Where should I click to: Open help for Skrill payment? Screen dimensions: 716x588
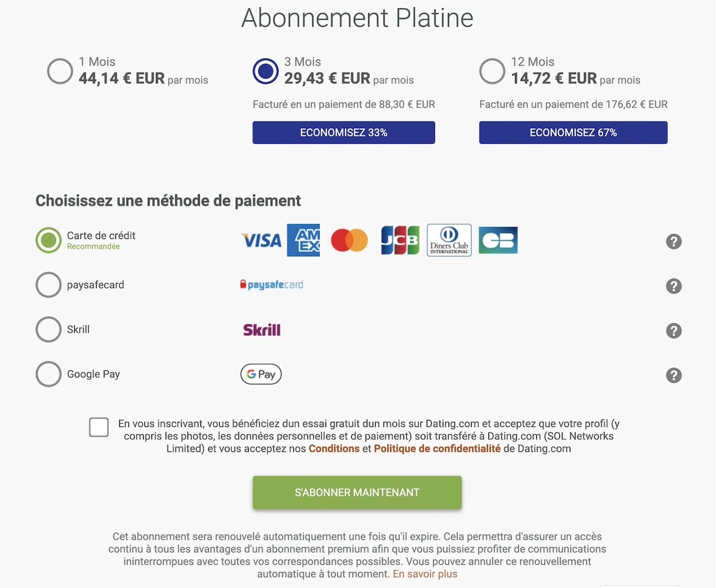coord(674,330)
